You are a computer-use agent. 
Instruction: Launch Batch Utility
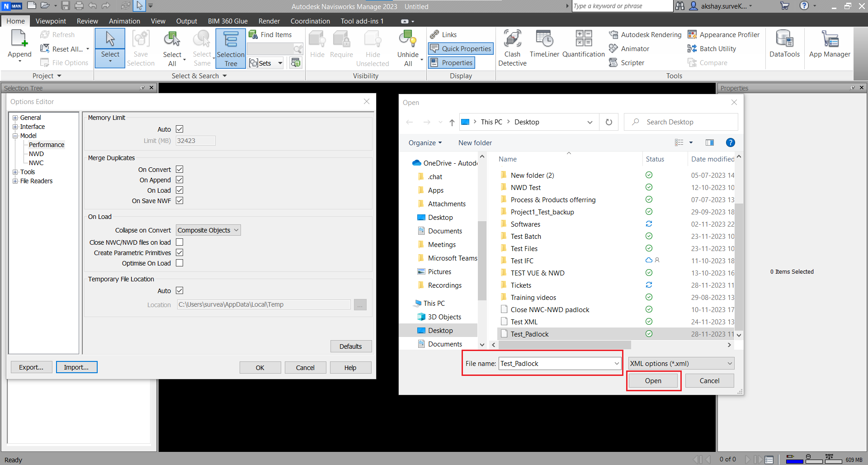(712, 49)
